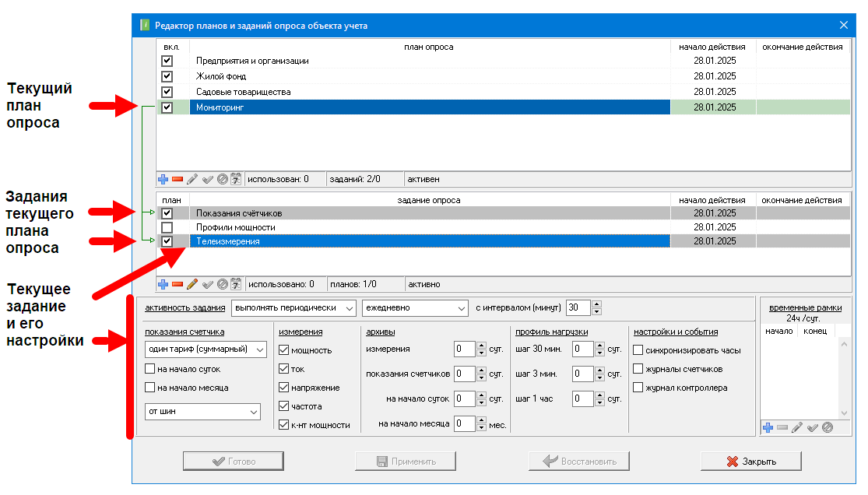Select the Садовые товарищества plan row

(504, 92)
